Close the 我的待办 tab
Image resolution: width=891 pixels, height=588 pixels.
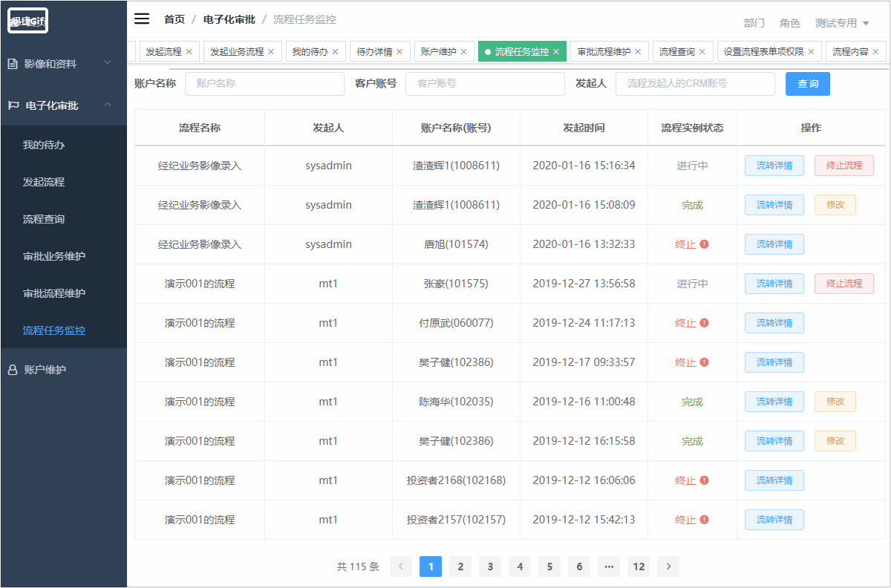point(335,52)
